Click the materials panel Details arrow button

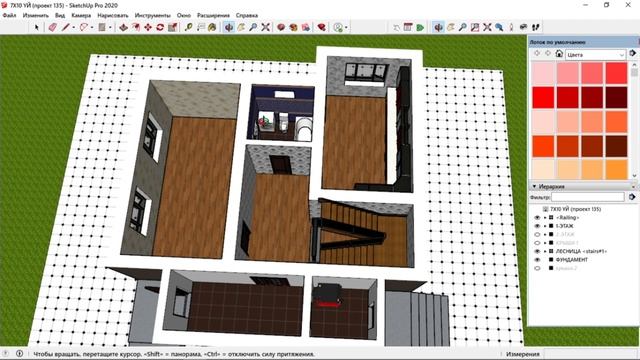click(632, 53)
